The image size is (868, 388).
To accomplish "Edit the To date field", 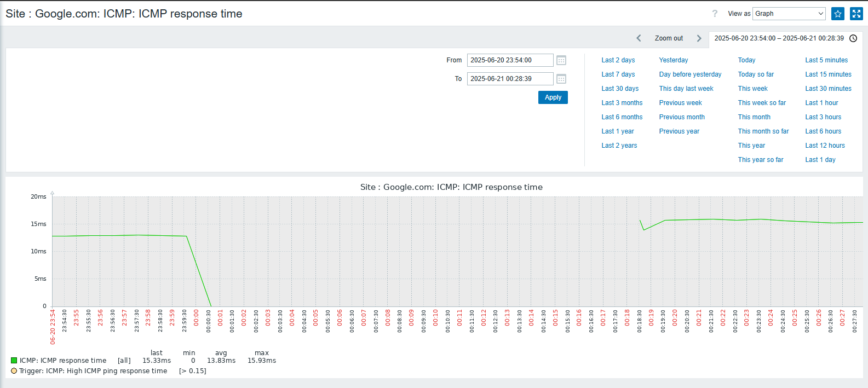I will [x=510, y=79].
